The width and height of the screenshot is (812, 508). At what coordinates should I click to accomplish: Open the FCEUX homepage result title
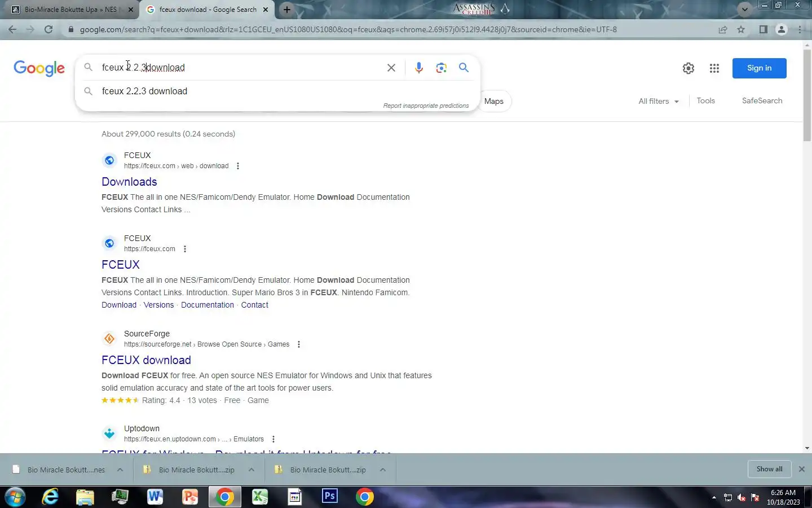click(x=121, y=265)
